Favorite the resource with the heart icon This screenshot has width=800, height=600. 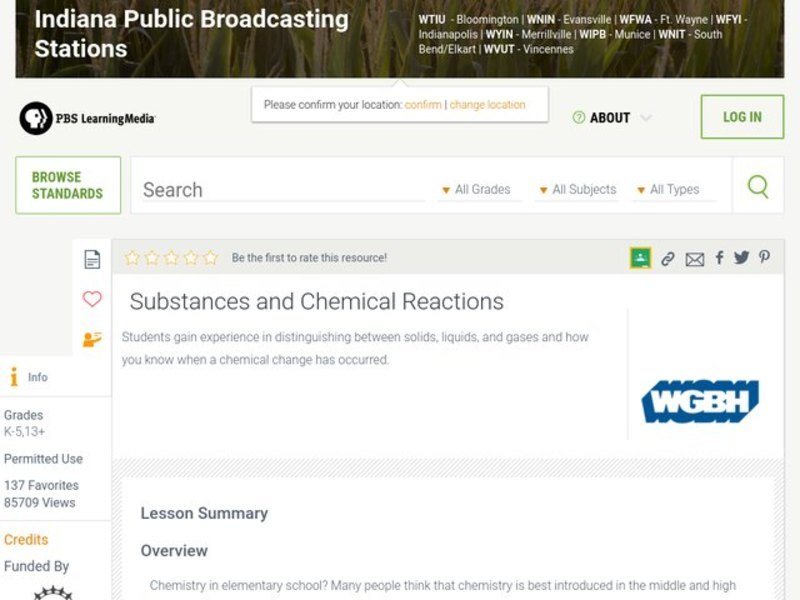click(92, 298)
